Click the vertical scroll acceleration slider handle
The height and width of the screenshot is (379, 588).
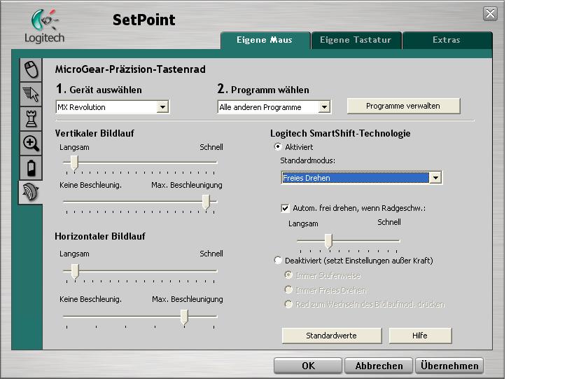click(206, 202)
